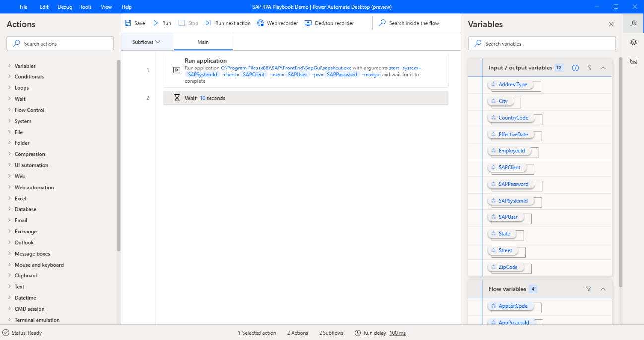Click the Run application play icon
This screenshot has height=340, width=644.
pyautogui.click(x=177, y=70)
